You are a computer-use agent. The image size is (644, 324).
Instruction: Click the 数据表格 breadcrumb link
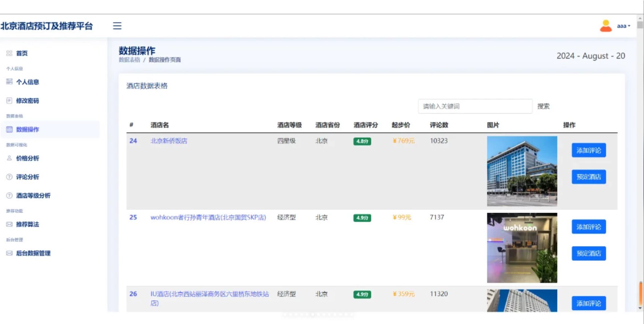(x=129, y=60)
